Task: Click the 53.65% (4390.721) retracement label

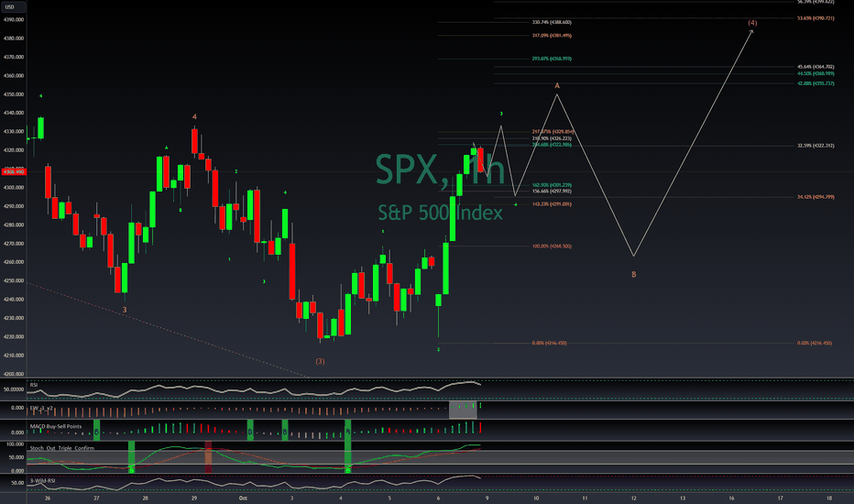Action: (816, 18)
